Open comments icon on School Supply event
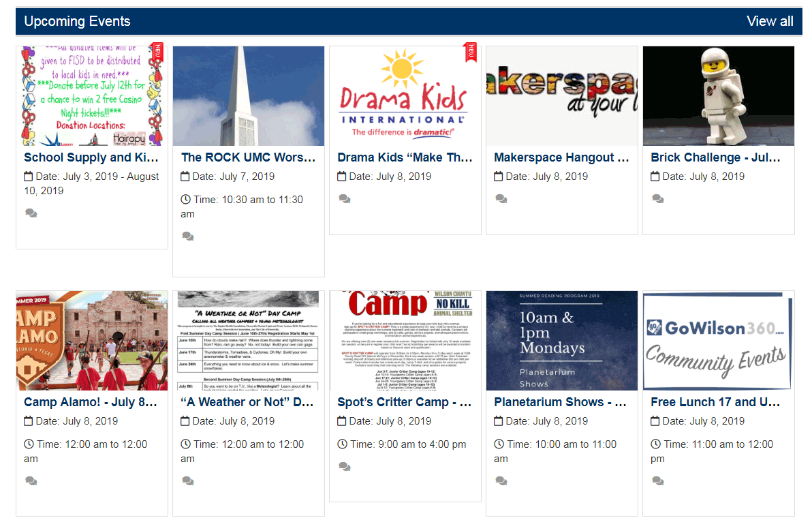812x520 pixels. click(x=31, y=213)
